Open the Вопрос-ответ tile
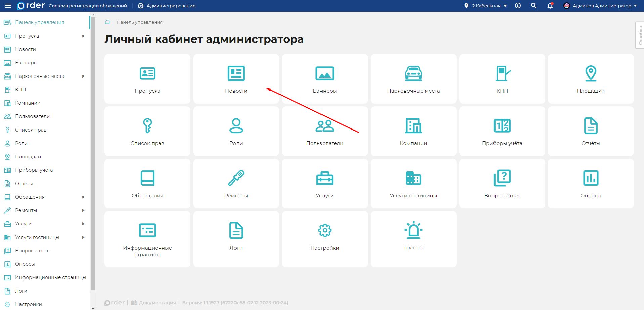644x310 pixels. [x=502, y=184]
